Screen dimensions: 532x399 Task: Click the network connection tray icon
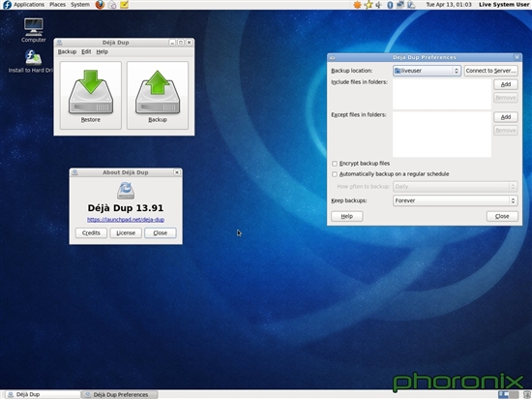coord(400,5)
